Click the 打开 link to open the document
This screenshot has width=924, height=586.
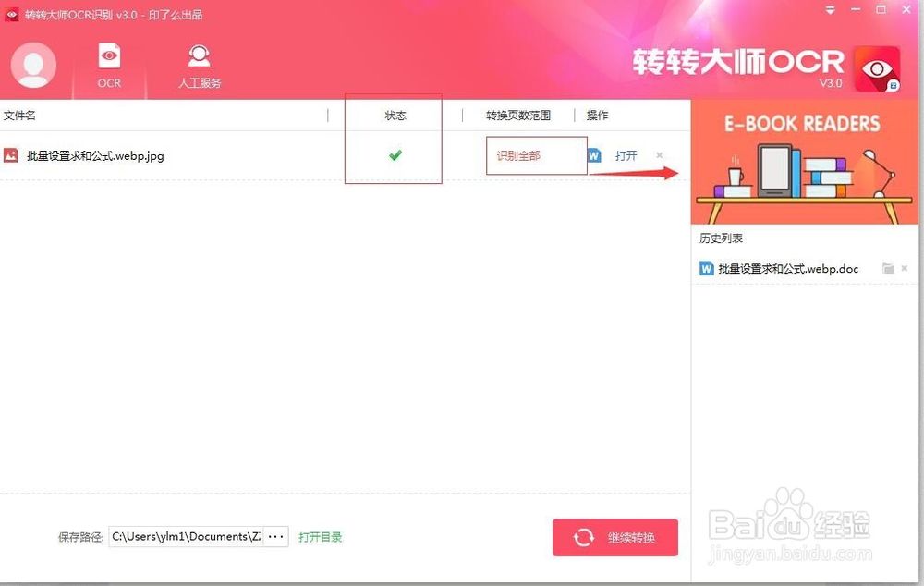pos(626,155)
